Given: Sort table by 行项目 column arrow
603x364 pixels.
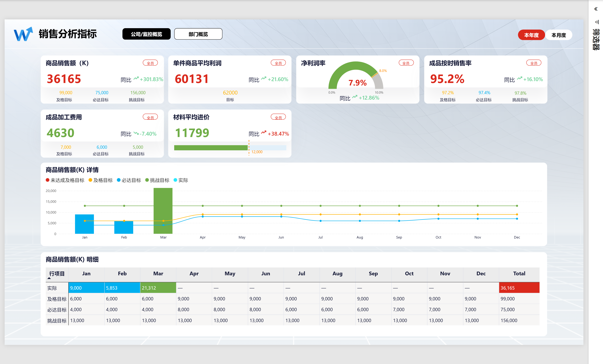Looking at the screenshot, I should pos(49,278).
